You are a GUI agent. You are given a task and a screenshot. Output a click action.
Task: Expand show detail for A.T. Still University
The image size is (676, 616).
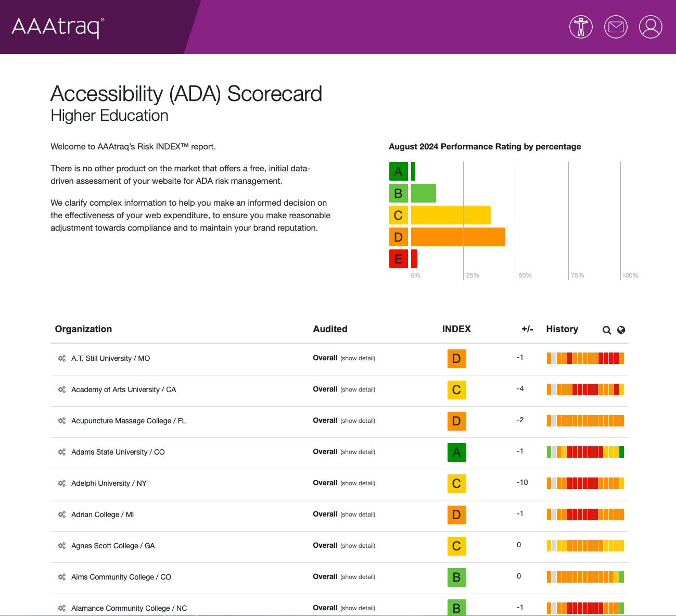[x=358, y=358]
